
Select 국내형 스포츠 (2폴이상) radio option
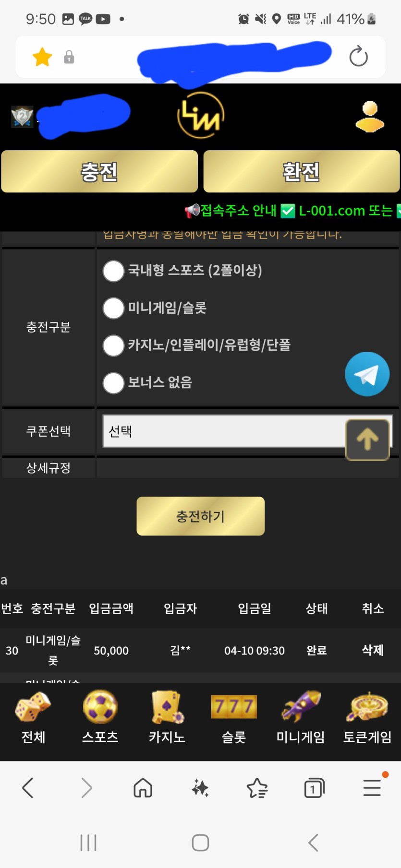pyautogui.click(x=114, y=271)
